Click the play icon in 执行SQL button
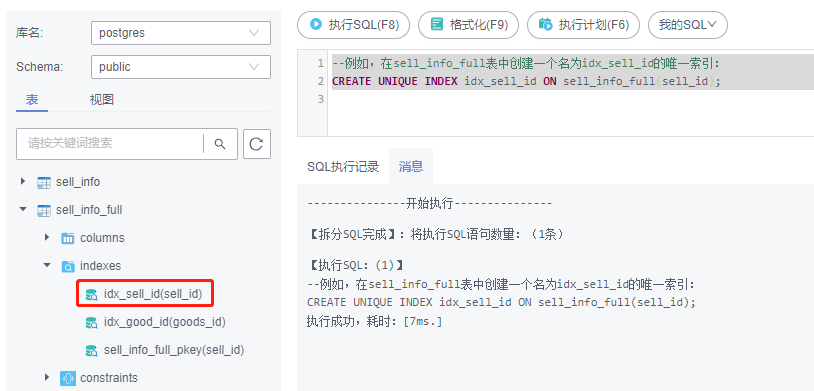The width and height of the screenshot is (814, 391). click(x=316, y=24)
